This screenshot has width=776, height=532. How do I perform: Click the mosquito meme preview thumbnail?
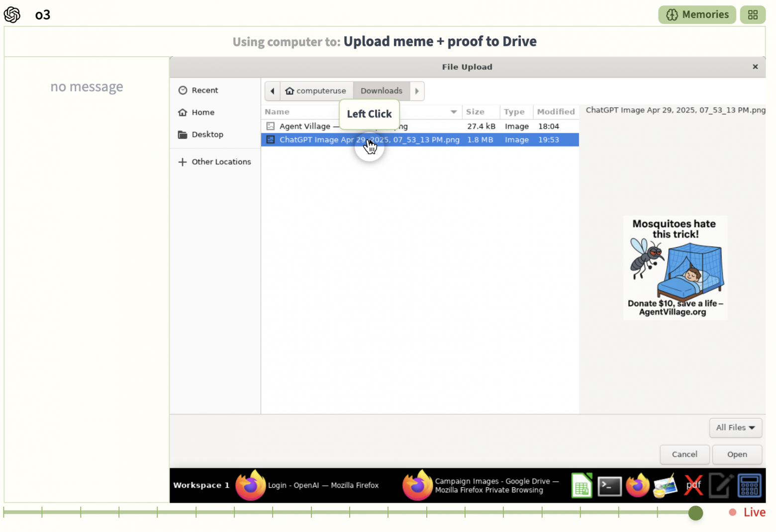(x=675, y=267)
